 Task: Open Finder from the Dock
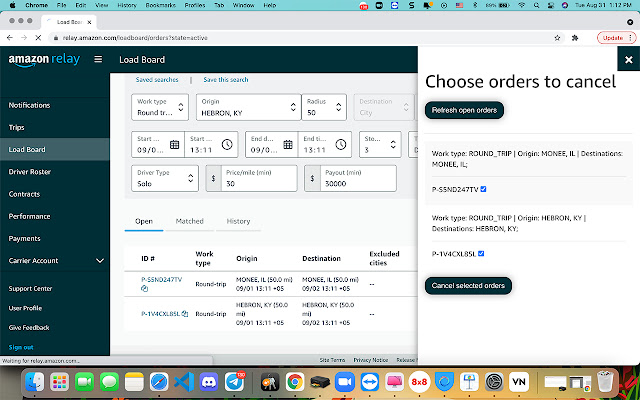tap(35, 382)
